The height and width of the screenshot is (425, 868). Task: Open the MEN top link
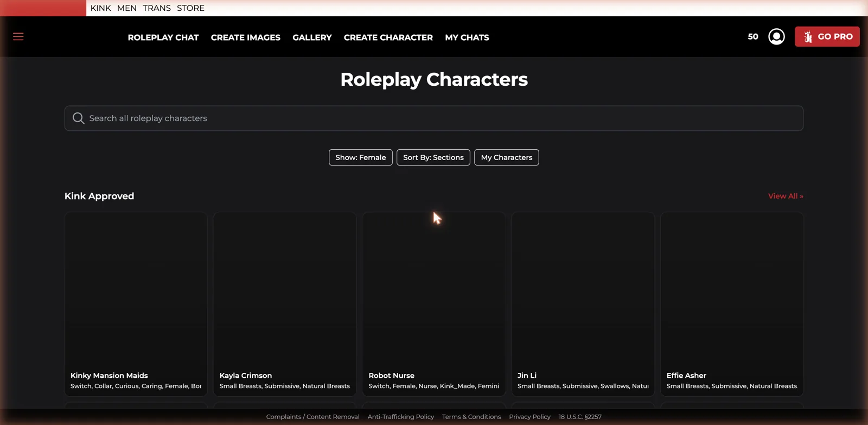(x=127, y=8)
